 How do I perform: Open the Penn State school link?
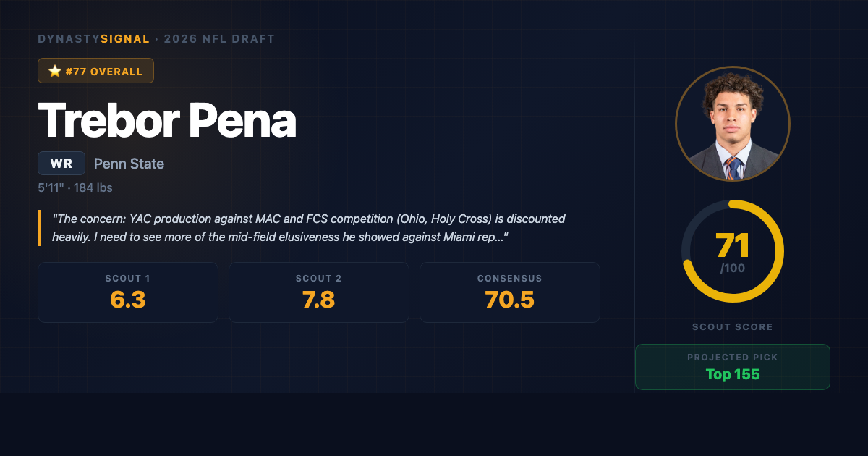point(129,164)
